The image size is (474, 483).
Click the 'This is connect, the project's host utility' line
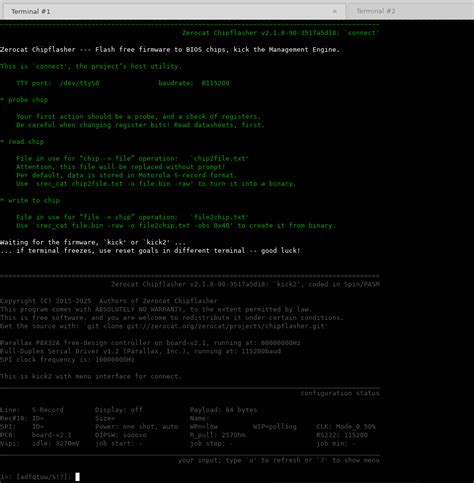pos(91,66)
